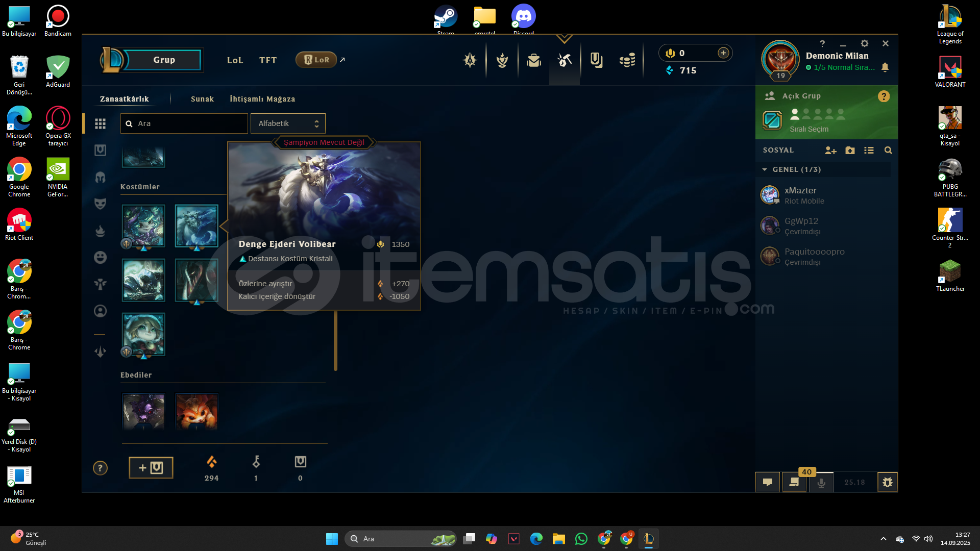Open open-party help question mark
980x551 pixels.
click(x=884, y=96)
